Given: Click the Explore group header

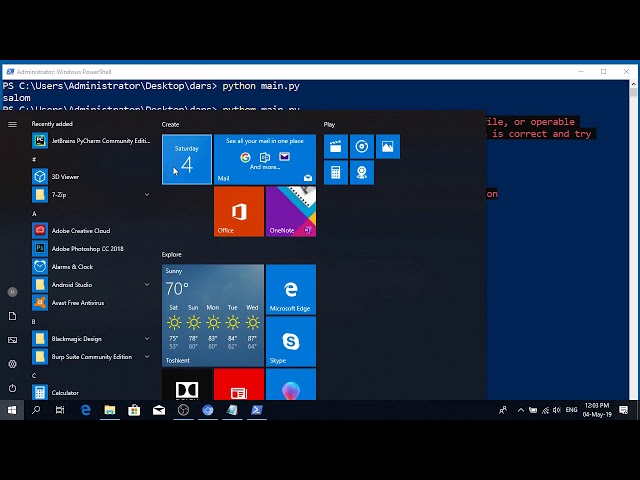Looking at the screenshot, I should pyautogui.click(x=171, y=254).
